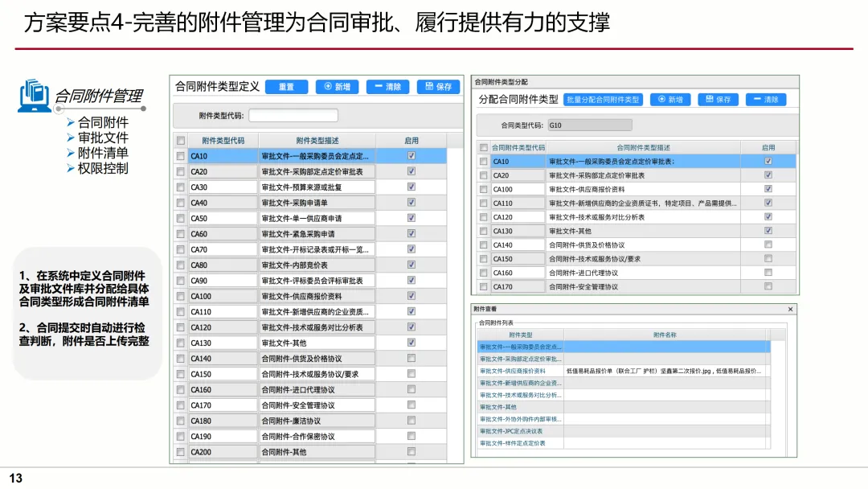Toggle row selection checkbox for CA20 in definition table
Screen dimensions: 868x489
181,171
